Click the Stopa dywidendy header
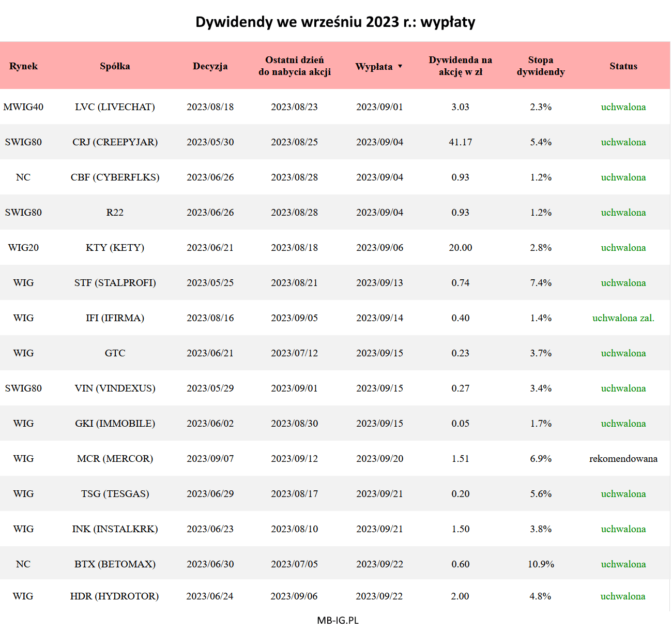Screen dimensions: 672x631 (541, 66)
